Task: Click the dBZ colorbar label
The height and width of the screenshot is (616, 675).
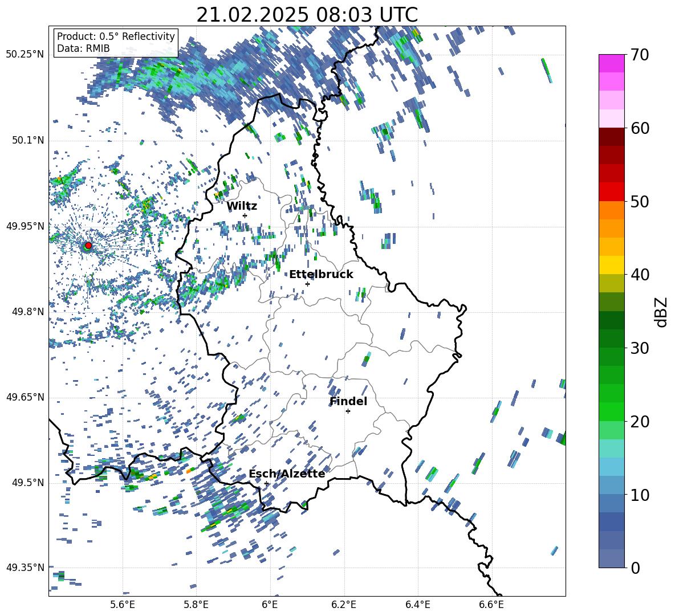Action: pyautogui.click(x=661, y=312)
